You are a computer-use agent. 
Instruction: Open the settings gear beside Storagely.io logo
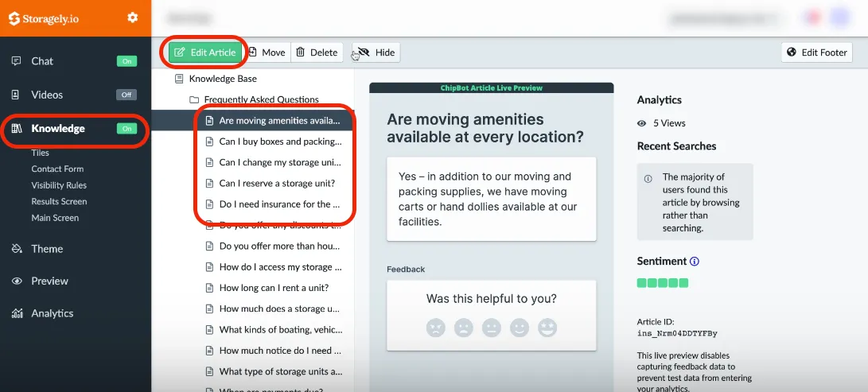click(x=132, y=17)
